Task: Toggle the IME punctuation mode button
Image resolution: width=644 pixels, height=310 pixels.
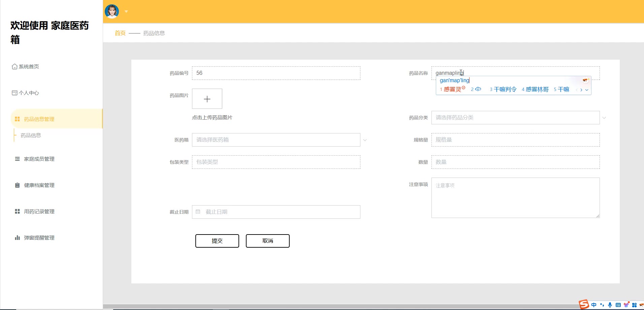Action: pos(602,305)
